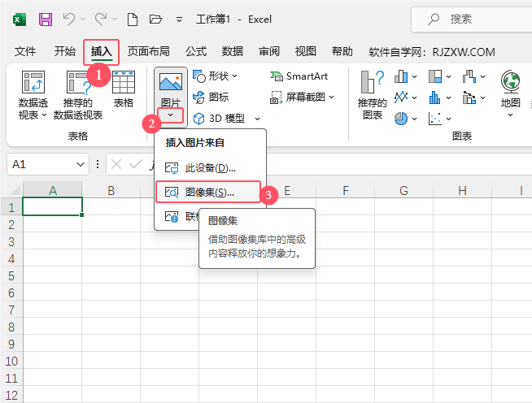Select row 10 header
The height and width of the screenshot is (403, 532).
pyautogui.click(x=11, y=361)
